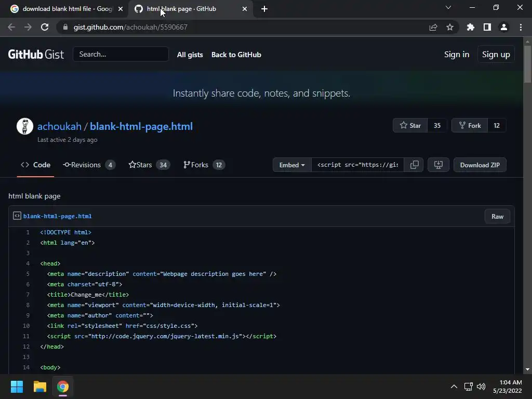This screenshot has height=399, width=532.
Task: Click the Sign up button
Action: click(x=496, y=54)
